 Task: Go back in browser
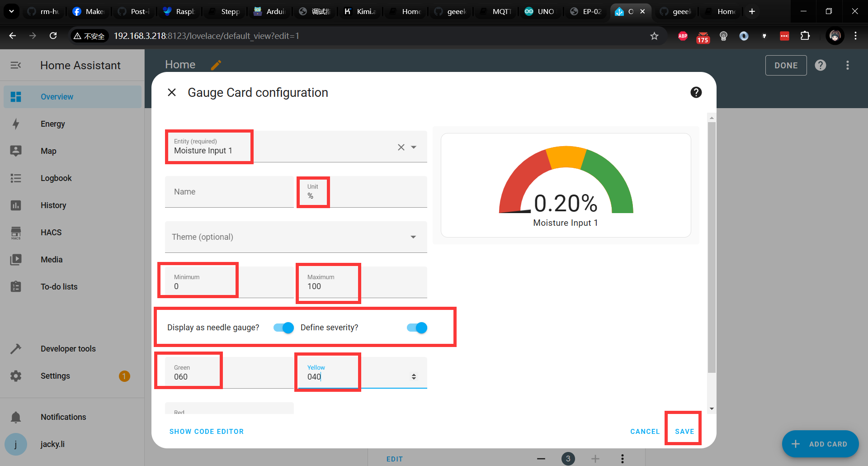point(13,36)
